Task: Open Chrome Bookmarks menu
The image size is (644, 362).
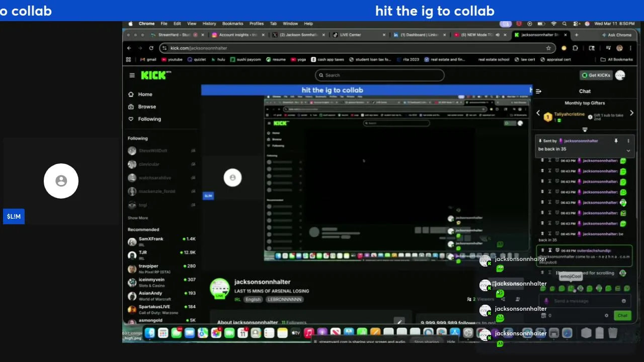Action: tap(232, 24)
